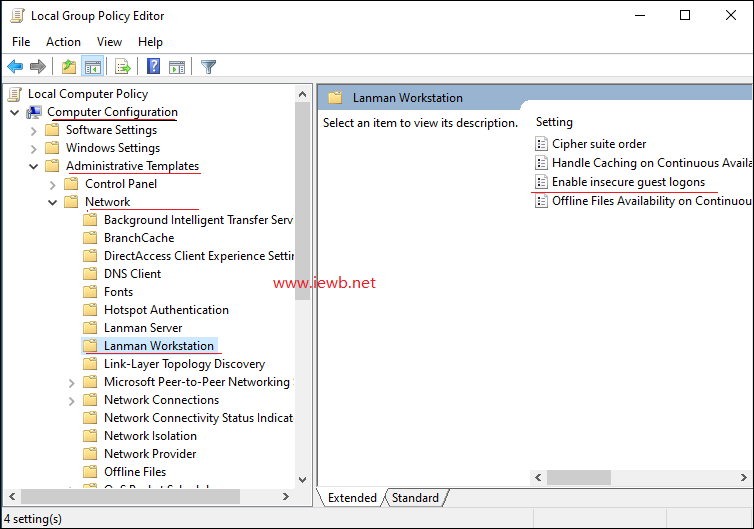754x529 pixels.
Task: Collapse the Computer Configuration node
Action: 15,113
